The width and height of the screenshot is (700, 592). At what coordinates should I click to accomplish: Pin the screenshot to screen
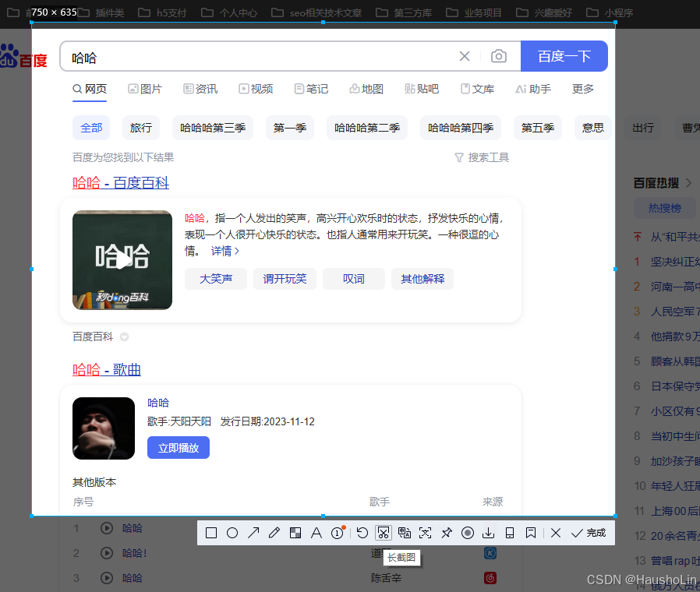(447, 533)
